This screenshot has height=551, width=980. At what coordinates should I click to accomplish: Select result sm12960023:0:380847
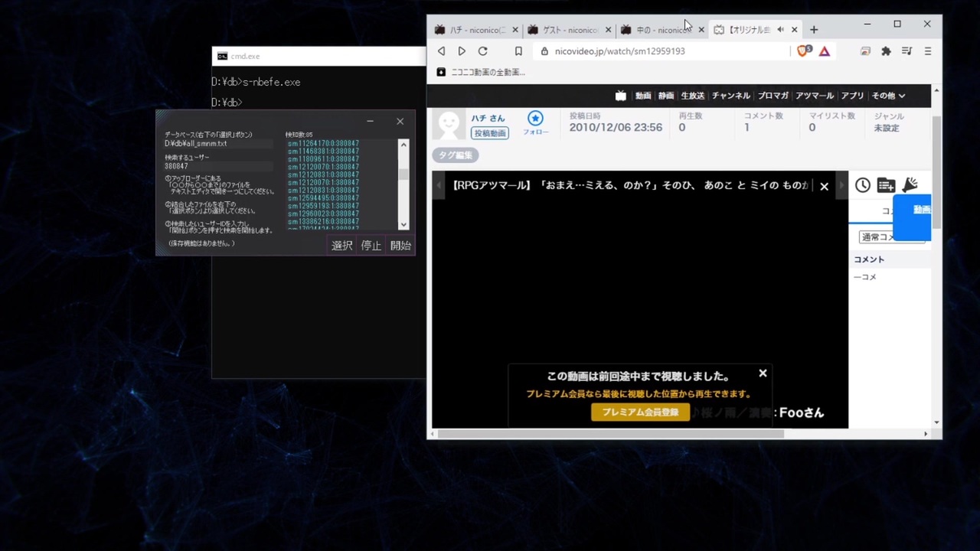[323, 214]
